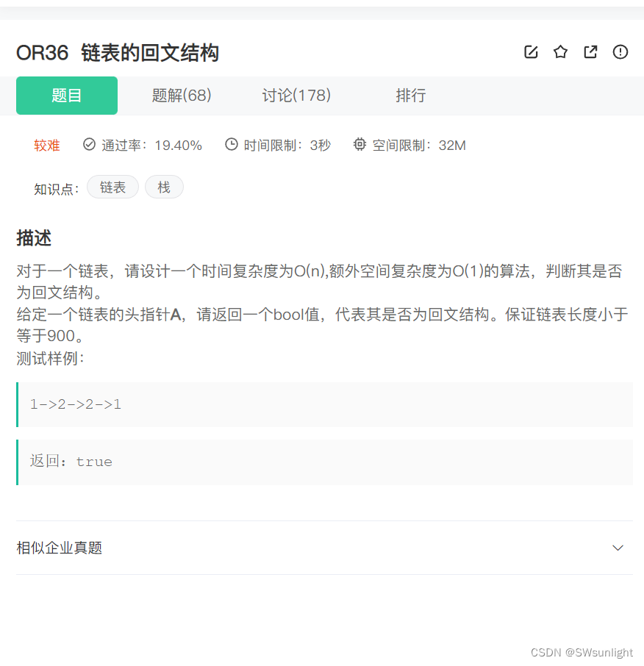Select the 栈 knowledge tag
This screenshot has width=644, height=666.
[x=164, y=187]
